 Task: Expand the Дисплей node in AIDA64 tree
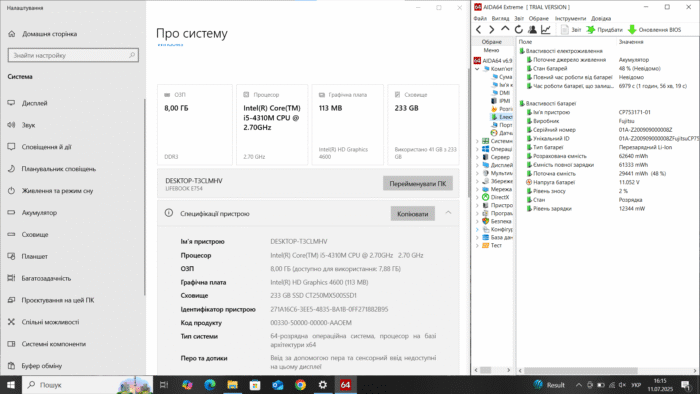[x=477, y=165]
